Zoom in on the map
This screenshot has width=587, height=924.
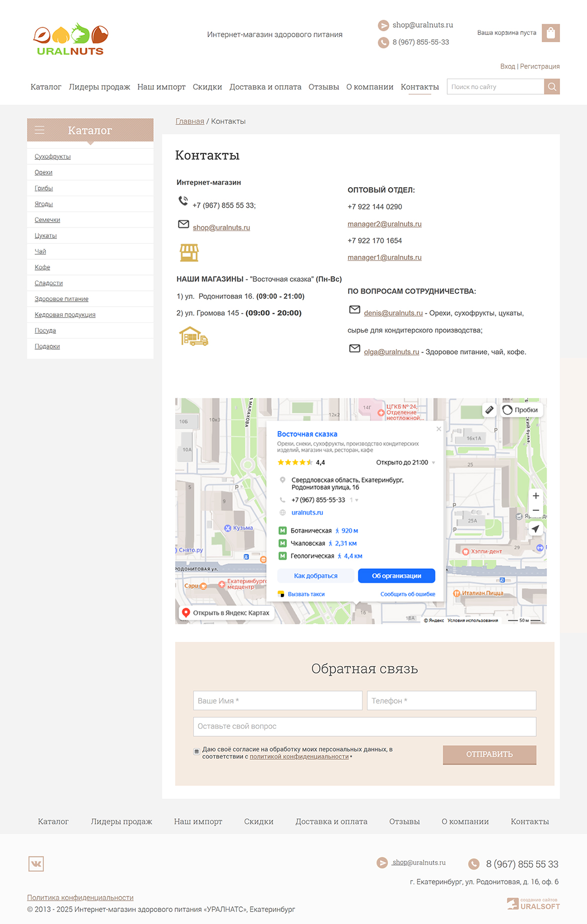[x=536, y=496]
